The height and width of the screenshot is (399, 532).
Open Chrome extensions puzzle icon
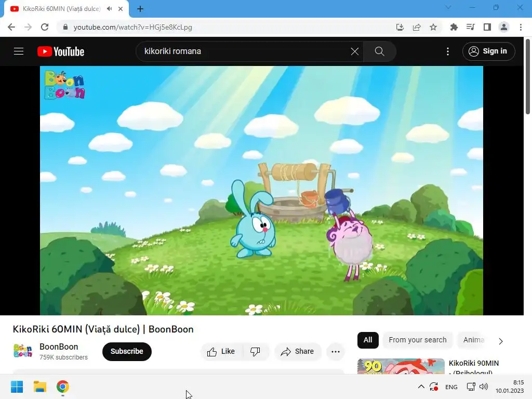click(454, 27)
